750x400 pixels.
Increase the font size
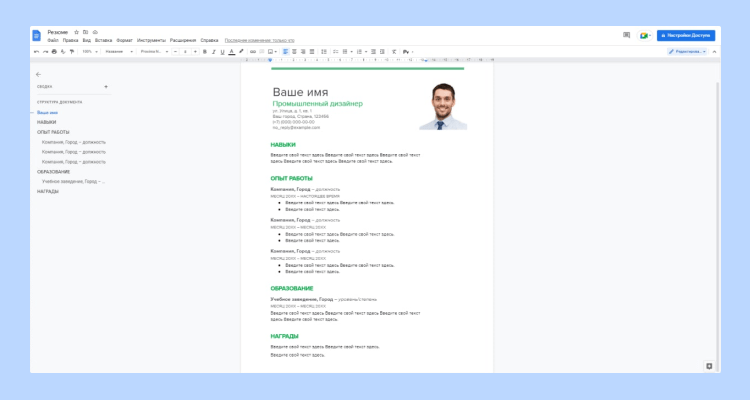195,52
